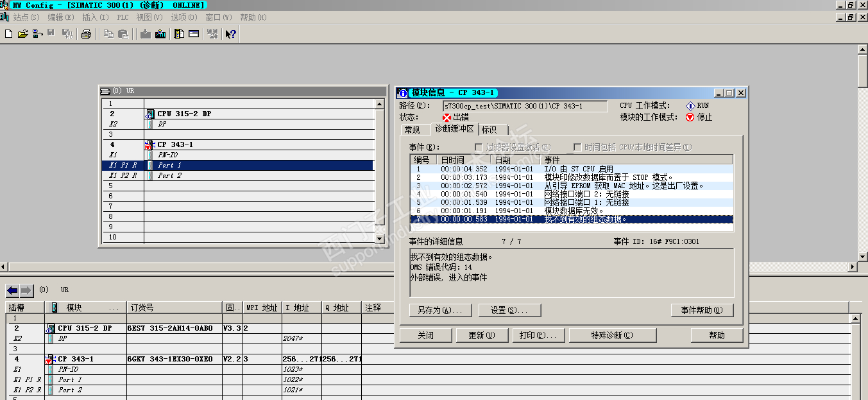
Task: Click order number 6GK7 343-1EX30-0XE0 cell
Action: coord(174,359)
